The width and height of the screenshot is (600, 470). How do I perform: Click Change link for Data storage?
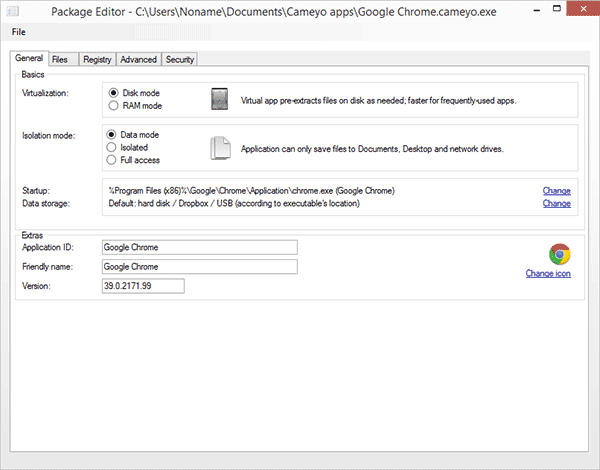[x=556, y=203]
